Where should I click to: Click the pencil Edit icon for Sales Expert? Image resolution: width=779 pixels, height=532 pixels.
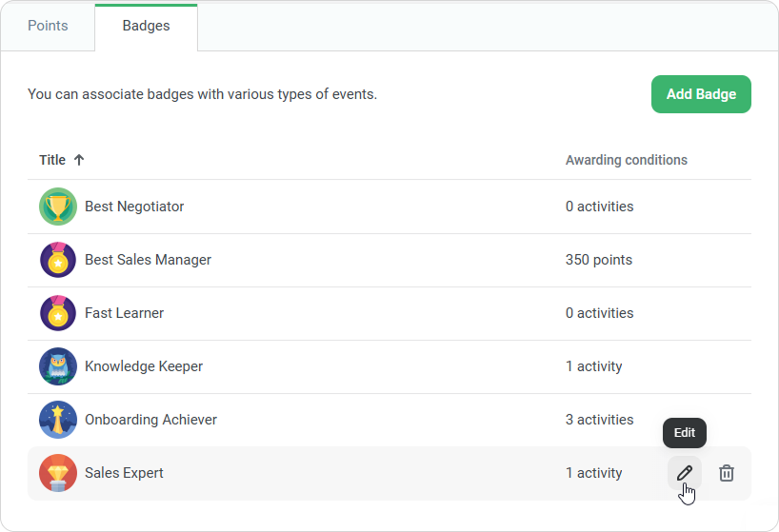684,473
